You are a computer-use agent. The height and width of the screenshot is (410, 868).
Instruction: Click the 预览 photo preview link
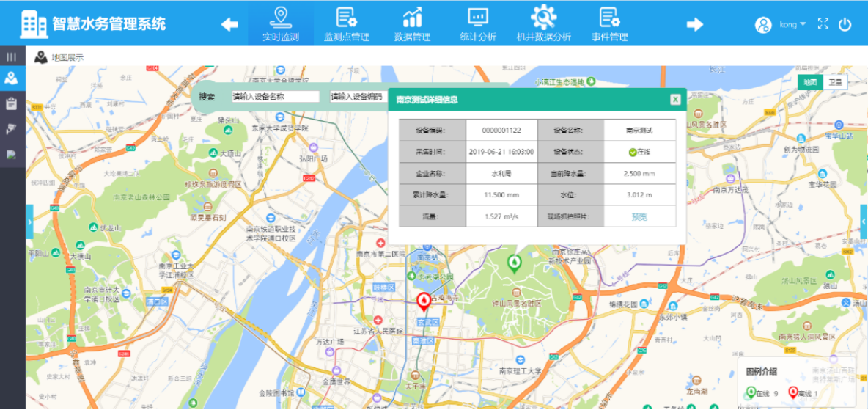tap(639, 216)
